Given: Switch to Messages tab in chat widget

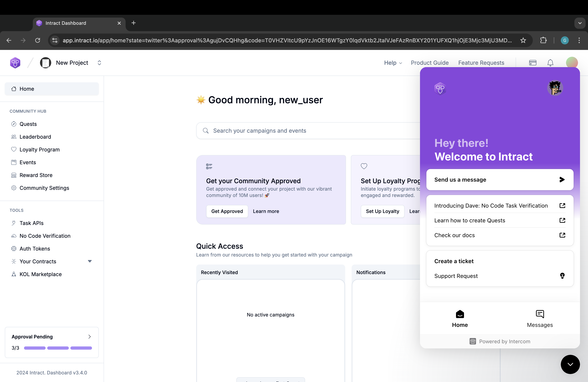Looking at the screenshot, I should point(540,319).
